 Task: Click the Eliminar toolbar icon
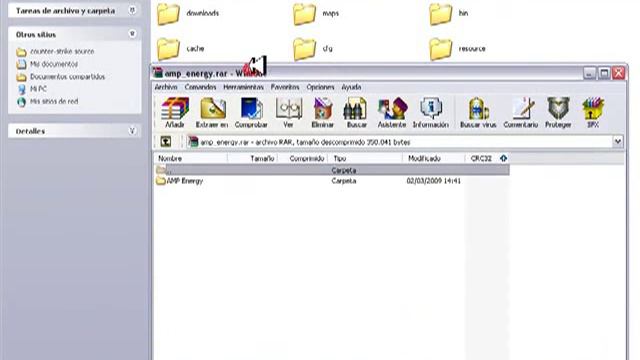[x=322, y=113]
